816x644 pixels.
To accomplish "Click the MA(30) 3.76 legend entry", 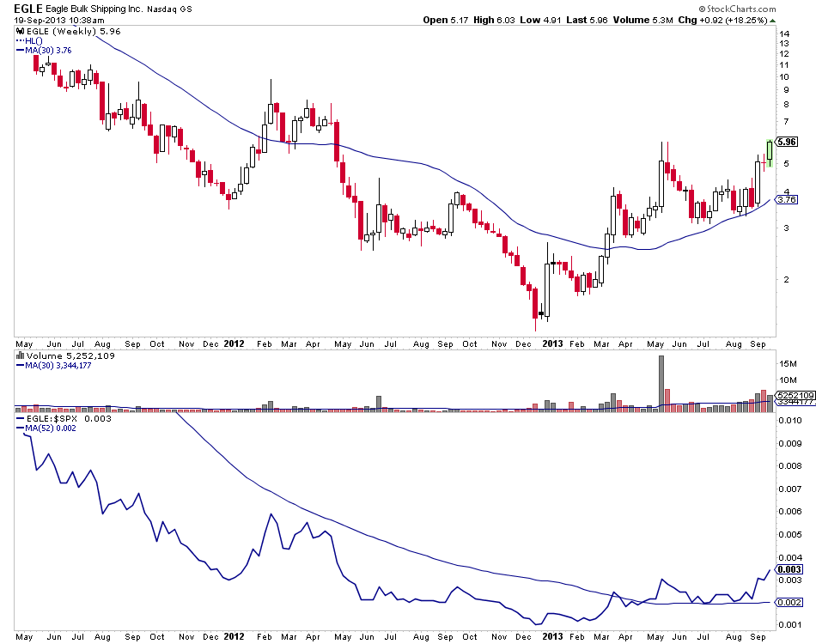I will 48,51.
